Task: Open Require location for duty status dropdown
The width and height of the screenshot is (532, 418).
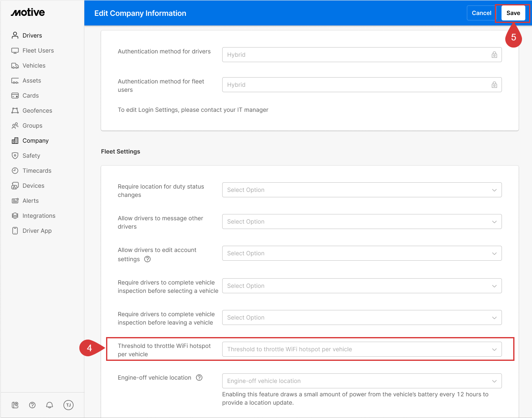Action: pos(362,190)
